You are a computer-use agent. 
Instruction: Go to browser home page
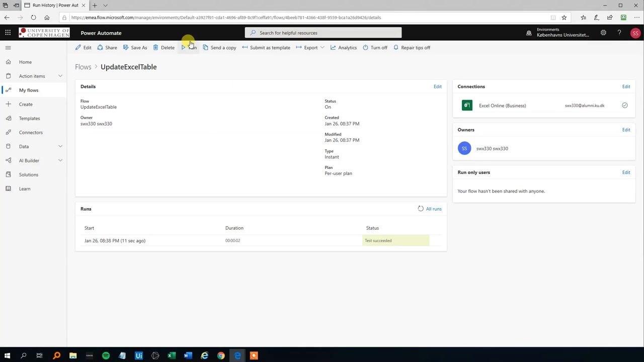pyautogui.click(x=47, y=18)
